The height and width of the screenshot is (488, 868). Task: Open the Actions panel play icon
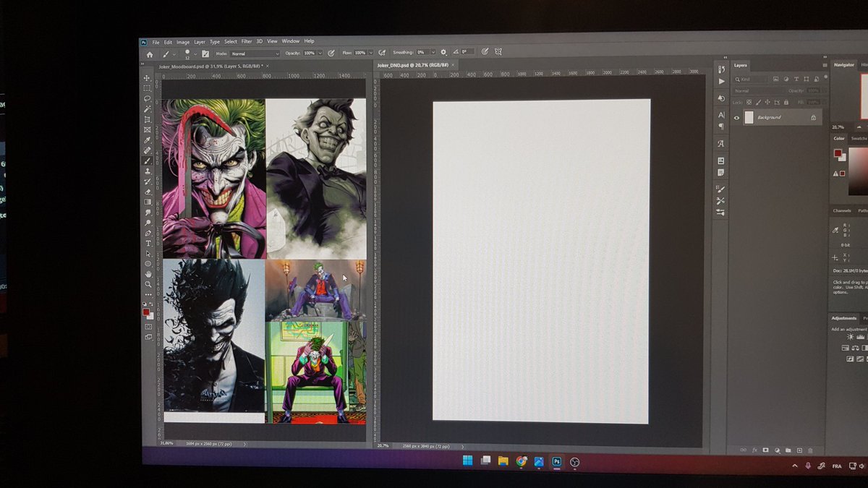pyautogui.click(x=721, y=82)
